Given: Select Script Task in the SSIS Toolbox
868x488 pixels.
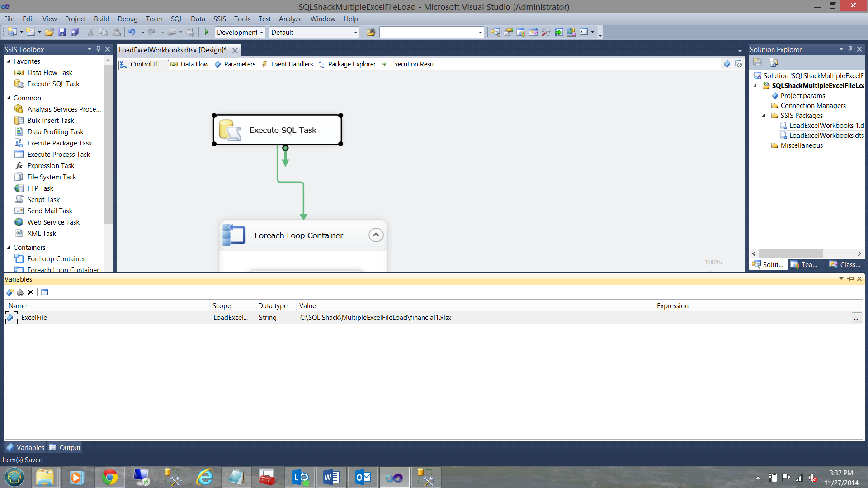Looking at the screenshot, I should click(43, 200).
